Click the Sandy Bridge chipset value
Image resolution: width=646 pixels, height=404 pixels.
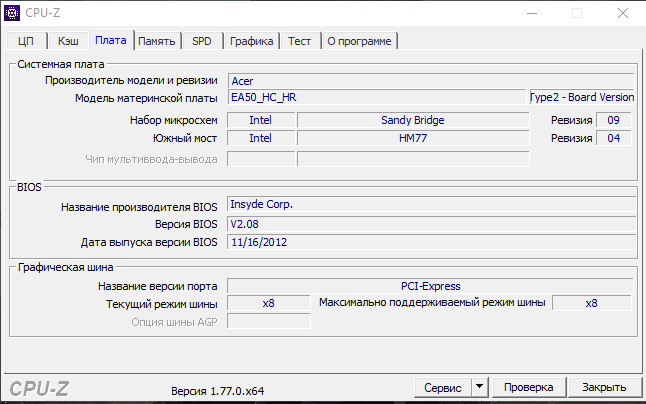tap(413, 120)
